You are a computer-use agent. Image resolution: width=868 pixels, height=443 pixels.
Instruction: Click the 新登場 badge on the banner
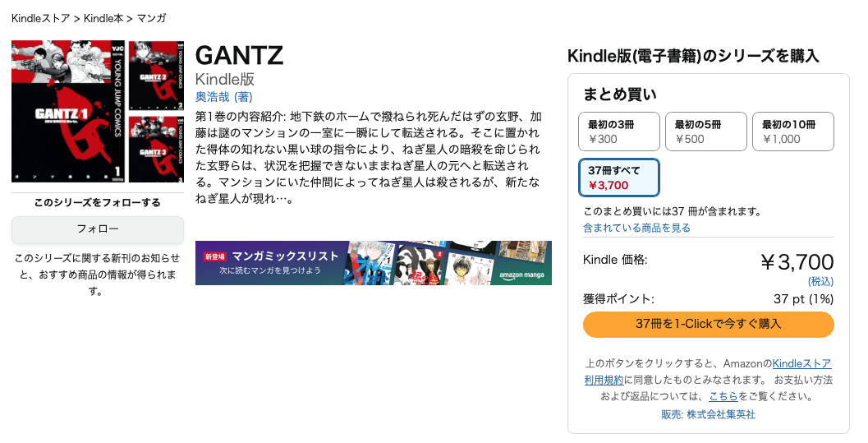215,257
